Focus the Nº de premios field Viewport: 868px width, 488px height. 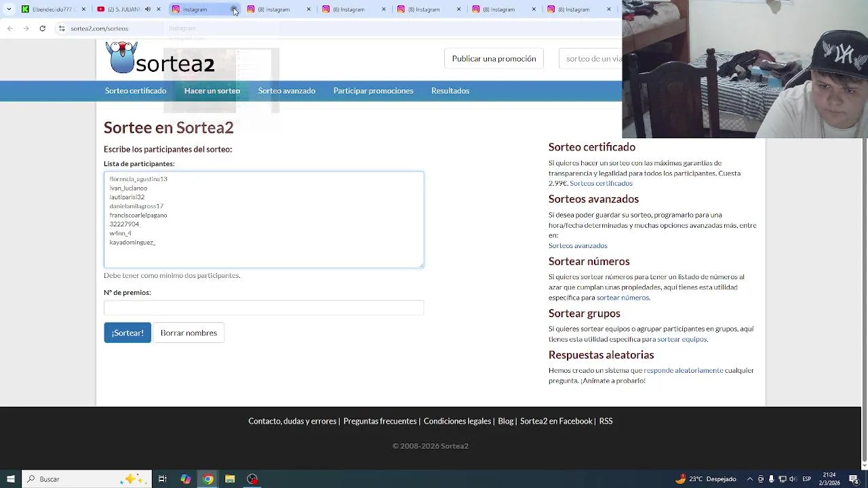tap(264, 308)
